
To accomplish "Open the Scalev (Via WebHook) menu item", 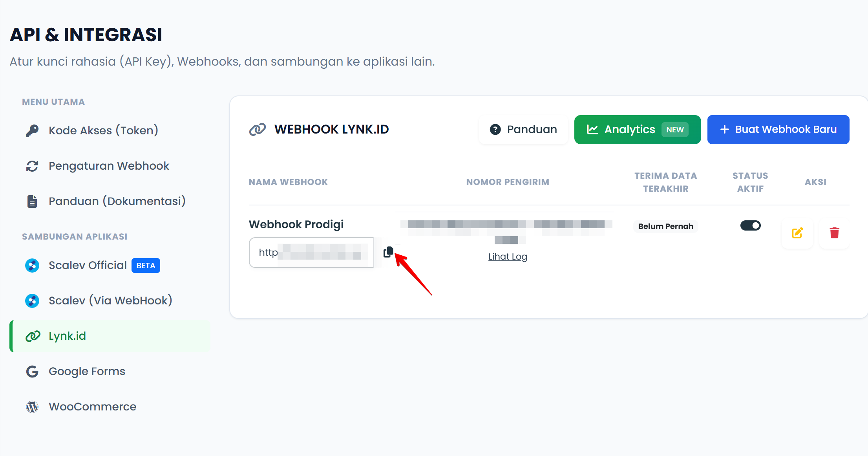I will point(110,301).
